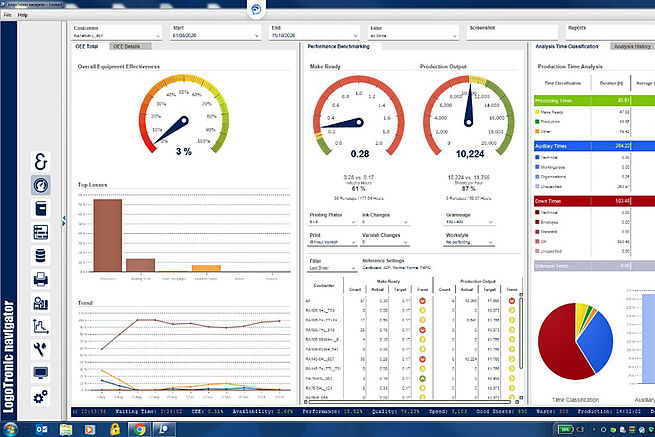
Task: Open Windows Start button
Action: click(10, 429)
